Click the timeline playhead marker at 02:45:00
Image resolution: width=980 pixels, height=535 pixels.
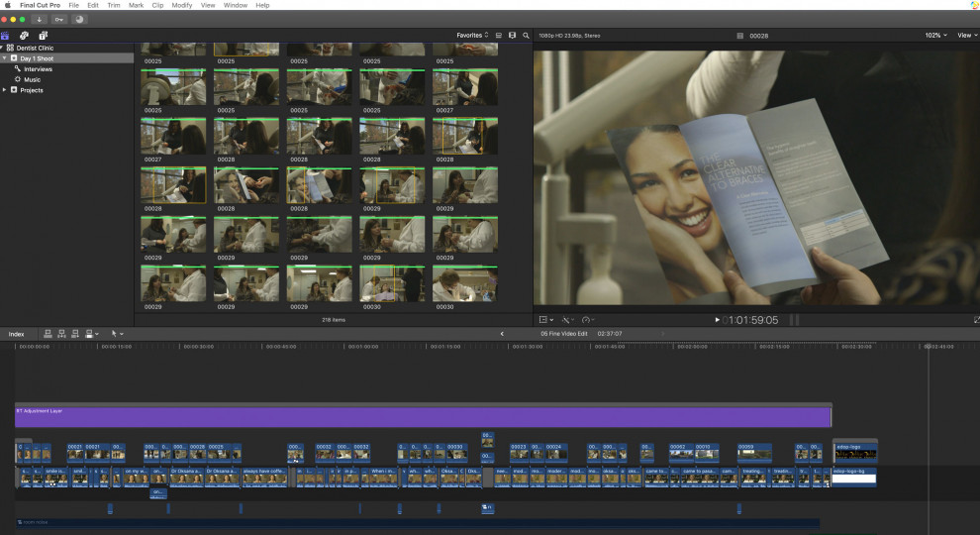pyautogui.click(x=929, y=346)
